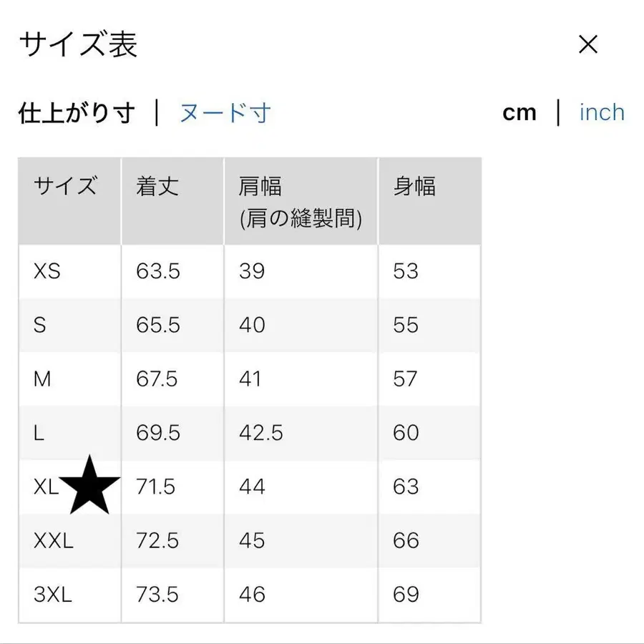Close the サイズ表 size chart modal
Viewport: 644px width, 644px height.
pyautogui.click(x=588, y=44)
